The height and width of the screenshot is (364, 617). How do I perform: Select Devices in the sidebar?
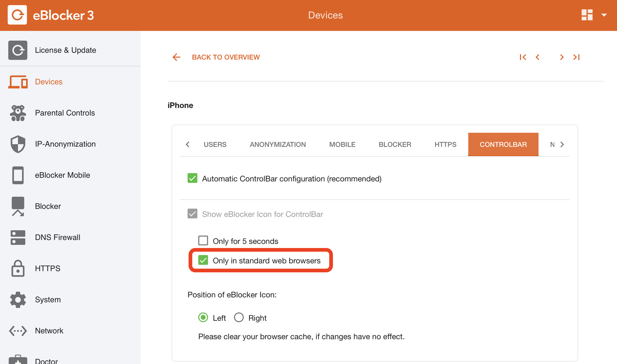coord(49,82)
